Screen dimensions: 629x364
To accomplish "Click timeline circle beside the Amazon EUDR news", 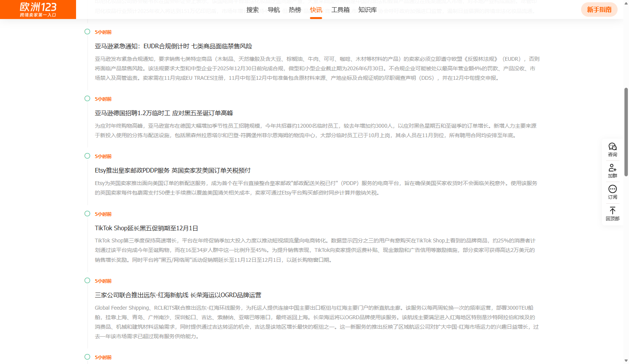I will (x=87, y=32).
